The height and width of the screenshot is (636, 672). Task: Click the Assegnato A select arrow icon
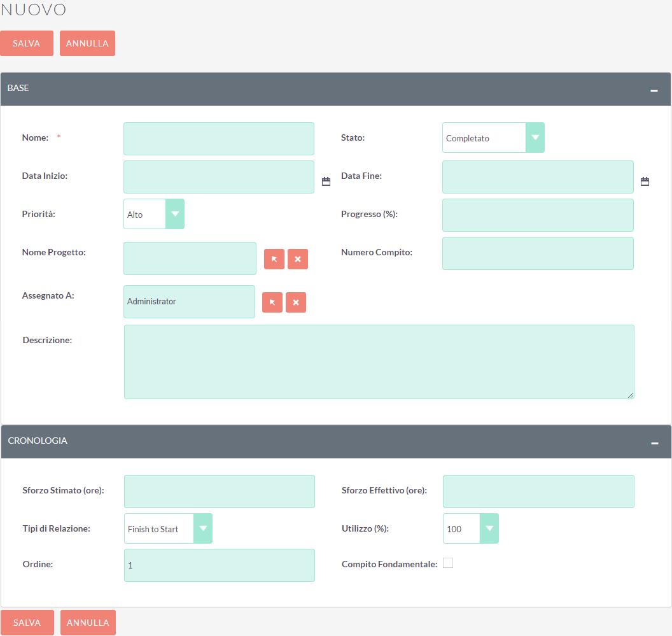272,302
